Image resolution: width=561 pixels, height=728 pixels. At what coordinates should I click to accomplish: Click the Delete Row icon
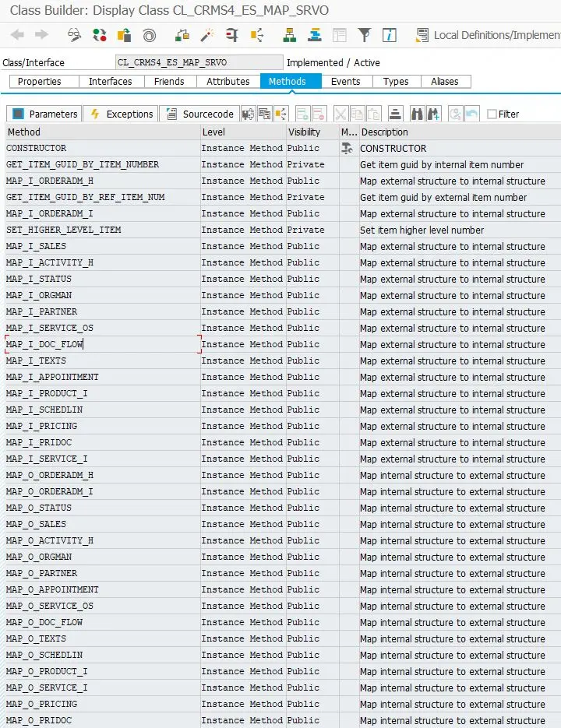point(319,114)
